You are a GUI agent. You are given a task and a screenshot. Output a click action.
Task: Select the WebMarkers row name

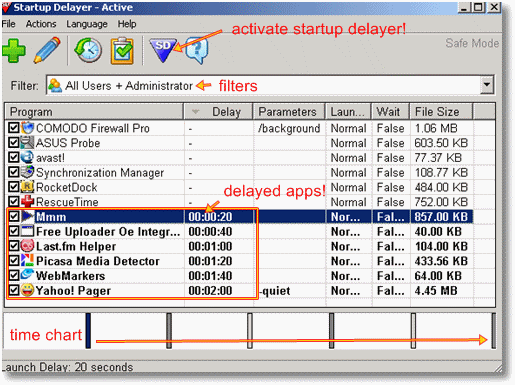pyautogui.click(x=70, y=276)
